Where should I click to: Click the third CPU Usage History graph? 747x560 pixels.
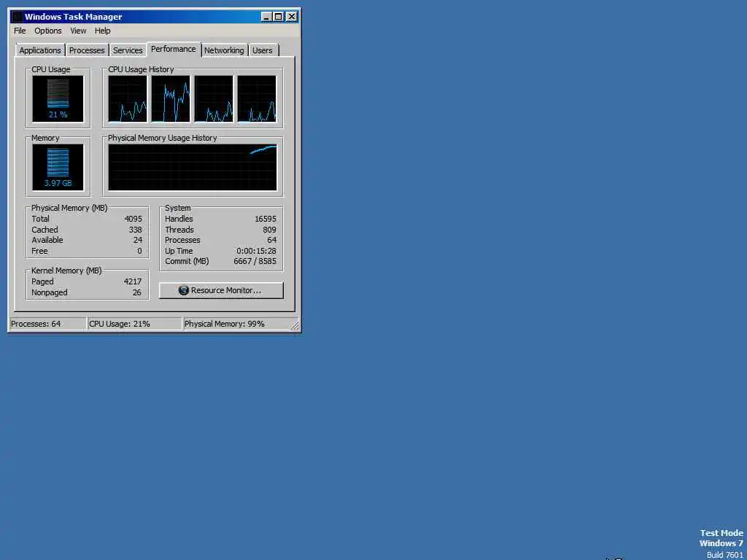click(x=214, y=99)
